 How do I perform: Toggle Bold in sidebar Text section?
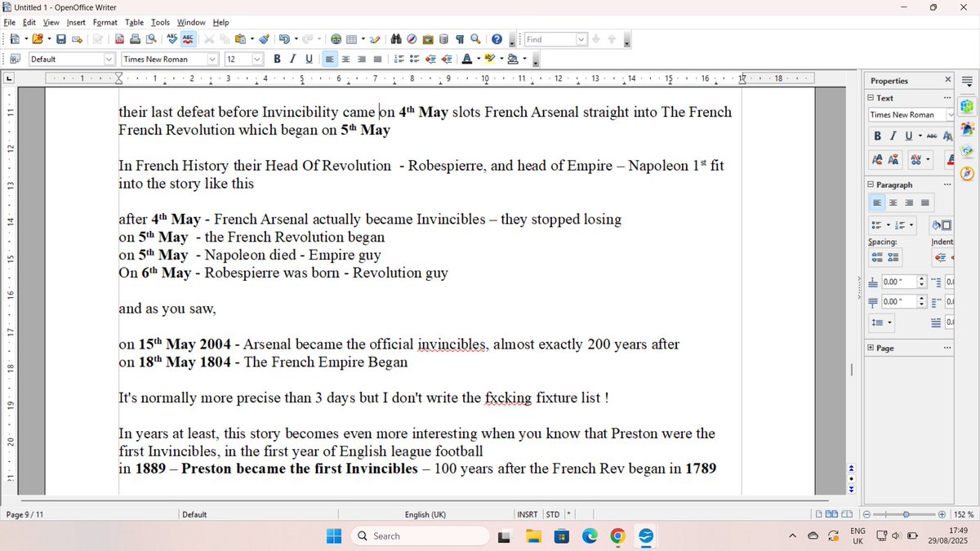[x=877, y=136]
